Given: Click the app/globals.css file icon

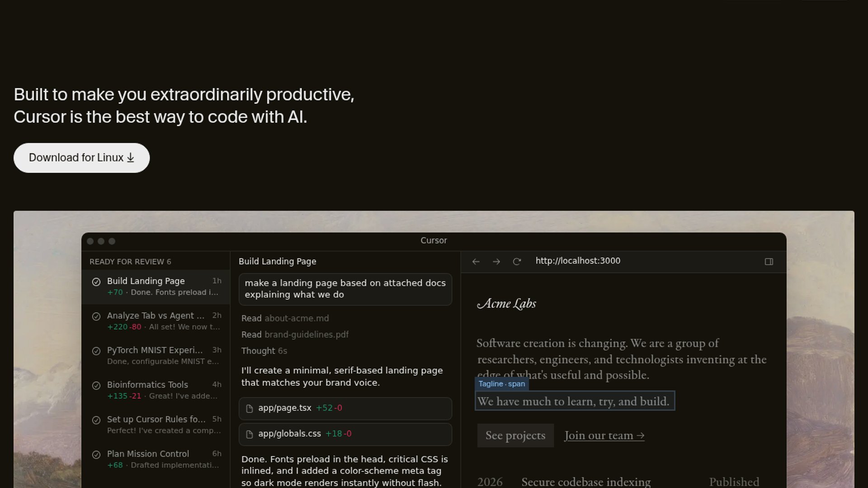Looking at the screenshot, I should coord(249,434).
